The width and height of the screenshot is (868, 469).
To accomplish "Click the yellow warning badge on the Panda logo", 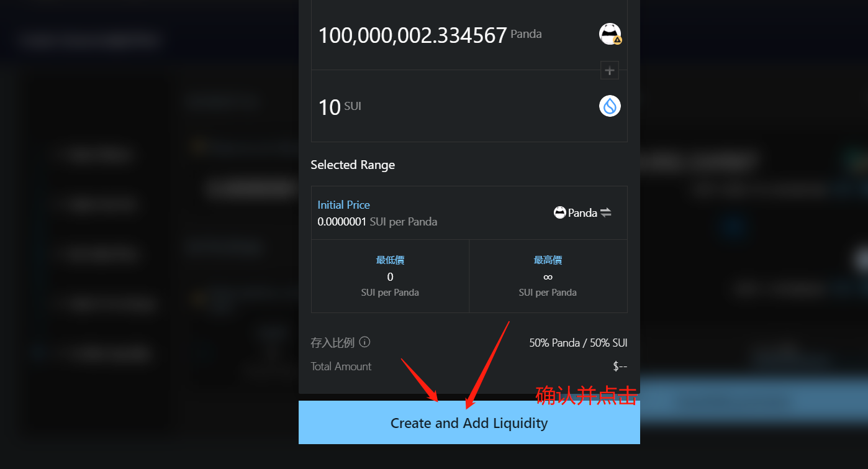I will tap(617, 40).
